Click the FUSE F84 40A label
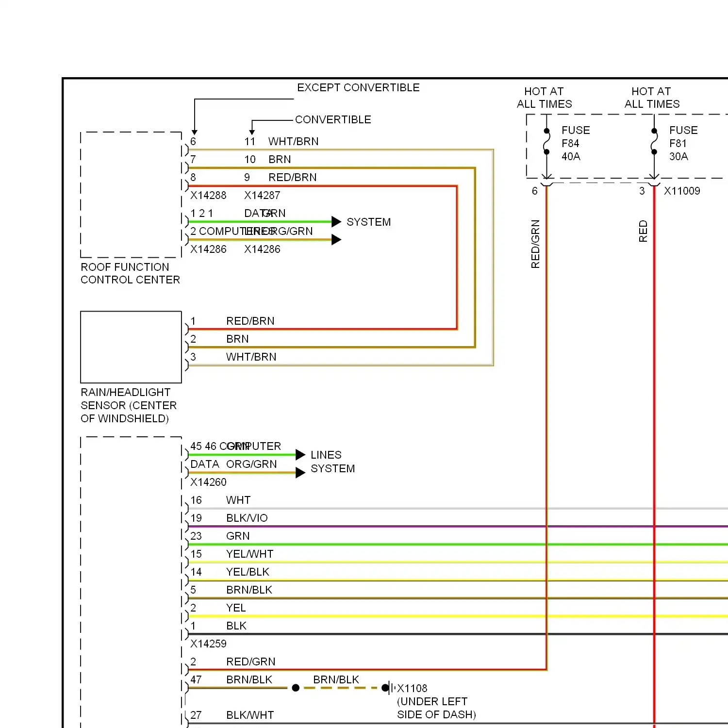The height and width of the screenshot is (728, 728). pyautogui.click(x=576, y=143)
